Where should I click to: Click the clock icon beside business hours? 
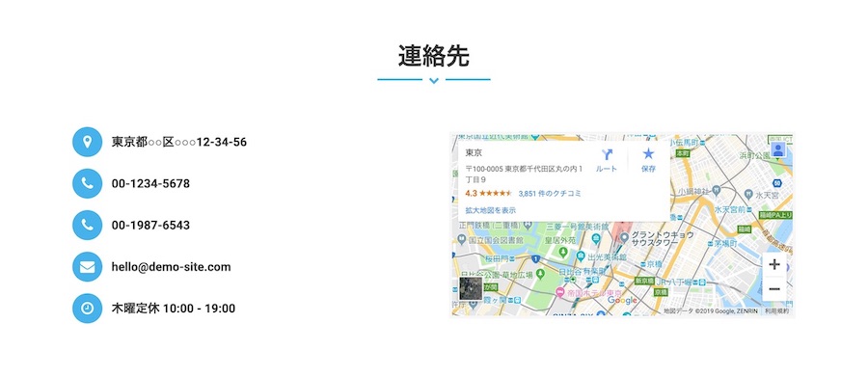[x=87, y=309]
